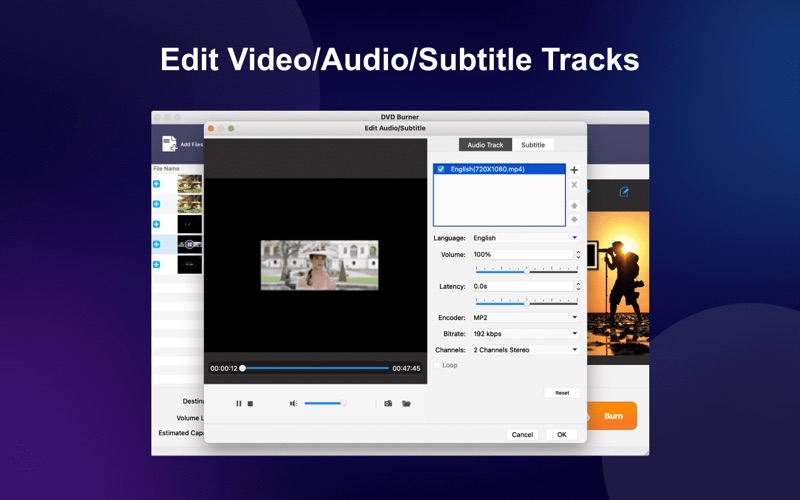
Task: Enable the Loop checkbox
Action: (x=437, y=365)
